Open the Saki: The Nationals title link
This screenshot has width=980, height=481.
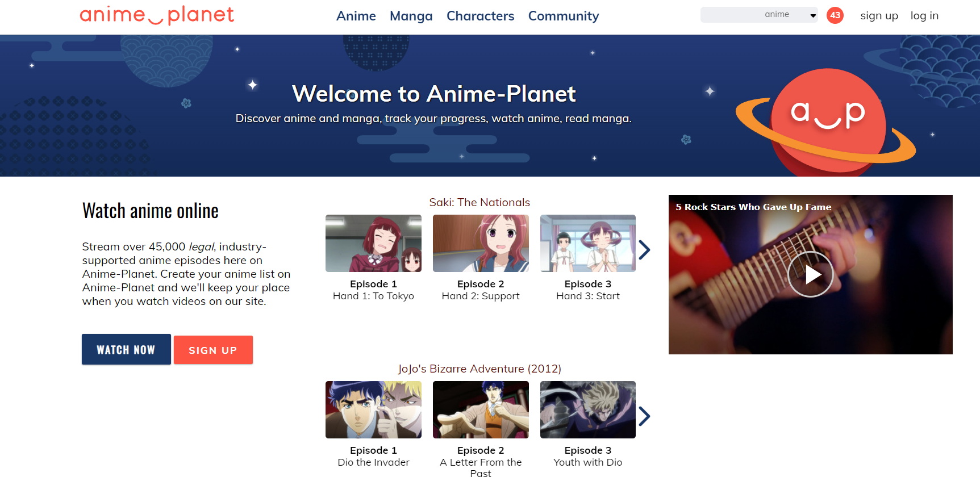[x=479, y=203]
